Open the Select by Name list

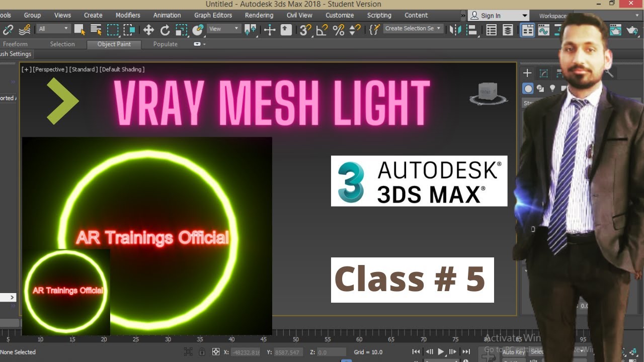(x=96, y=30)
